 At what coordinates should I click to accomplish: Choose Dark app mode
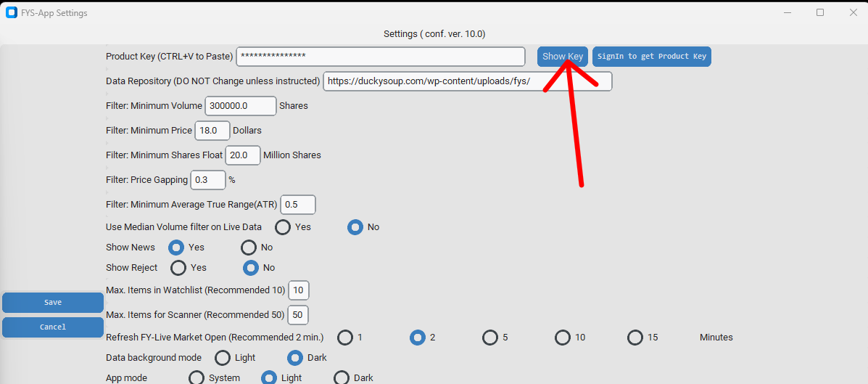342,378
